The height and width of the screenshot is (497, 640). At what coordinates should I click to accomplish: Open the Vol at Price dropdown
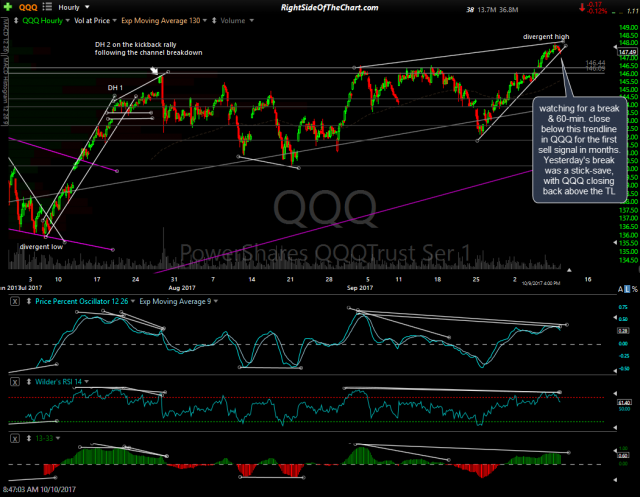pos(114,20)
